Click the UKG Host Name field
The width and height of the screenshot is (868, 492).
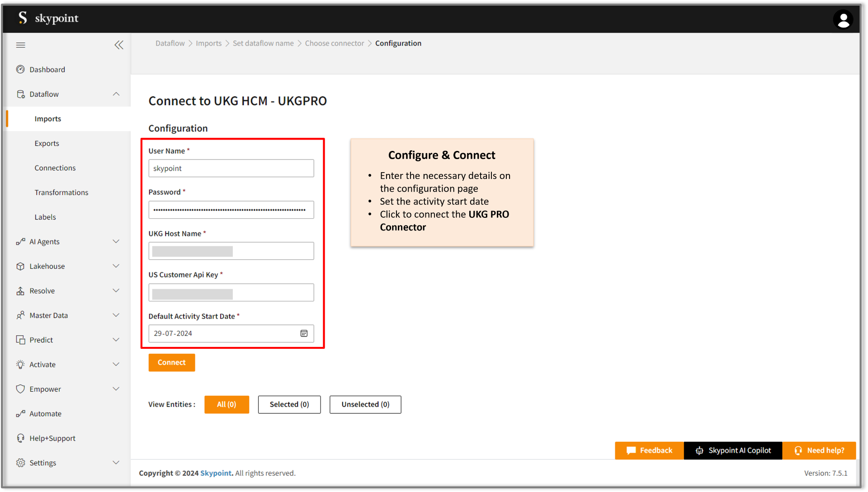coord(231,251)
